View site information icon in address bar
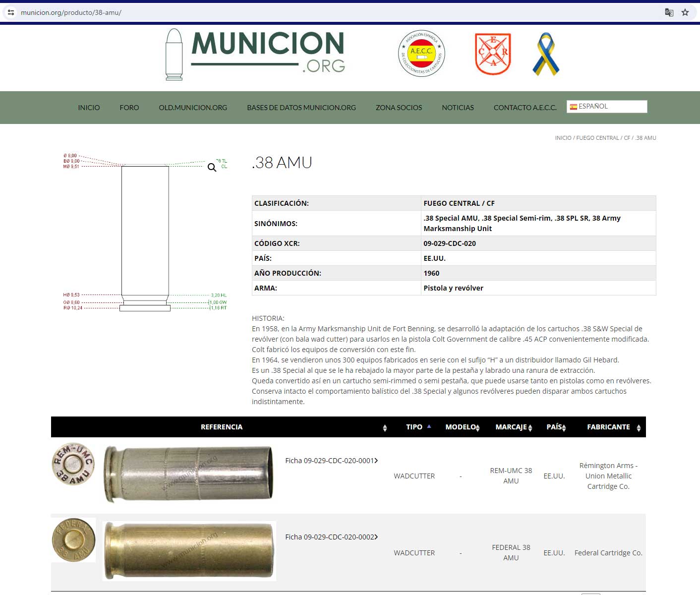 point(11,12)
